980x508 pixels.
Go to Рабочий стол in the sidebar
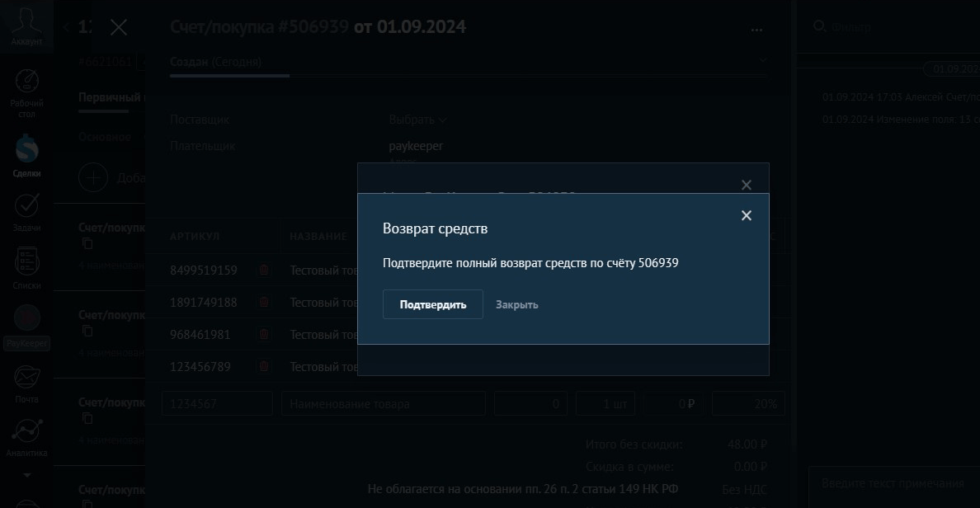pyautogui.click(x=26, y=91)
